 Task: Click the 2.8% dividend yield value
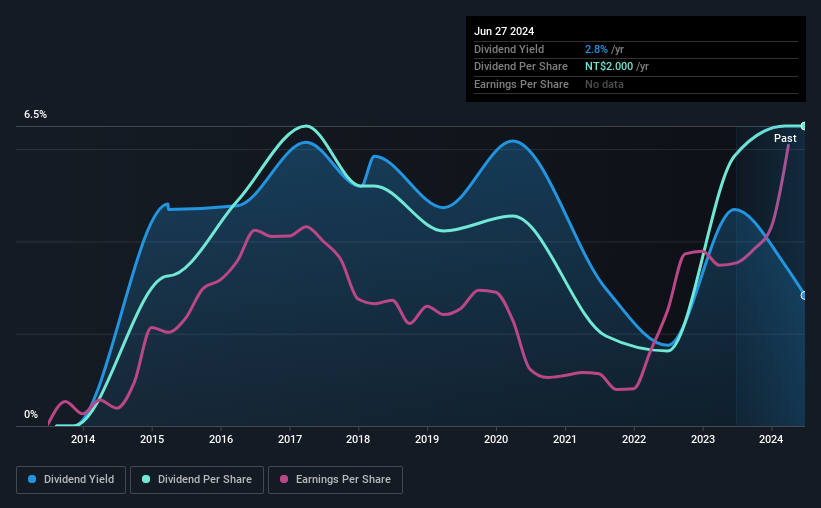(596, 49)
